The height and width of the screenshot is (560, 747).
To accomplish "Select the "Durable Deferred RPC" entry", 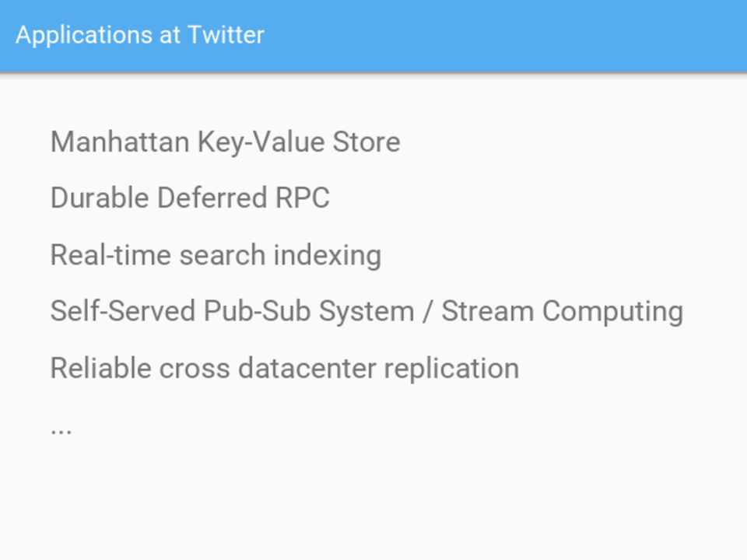I will pos(190,198).
